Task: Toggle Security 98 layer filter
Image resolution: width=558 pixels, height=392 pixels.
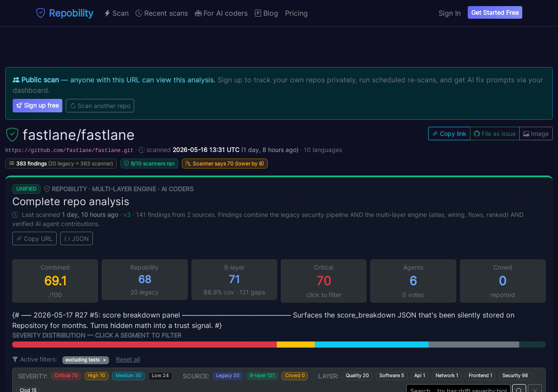Action: tap(515, 376)
